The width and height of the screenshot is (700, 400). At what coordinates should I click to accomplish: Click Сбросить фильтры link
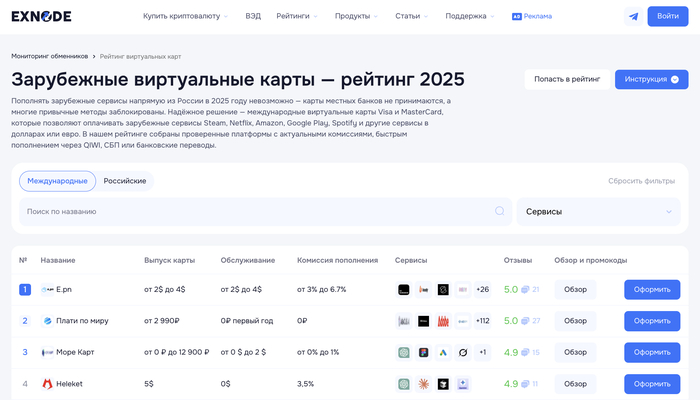click(641, 181)
